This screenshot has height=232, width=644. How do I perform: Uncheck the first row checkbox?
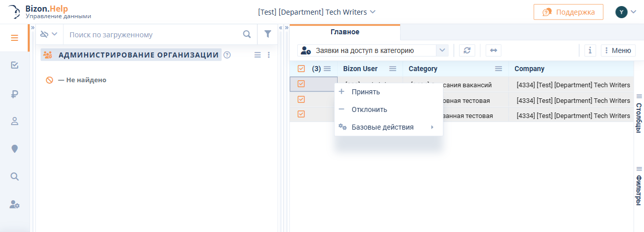301,84
